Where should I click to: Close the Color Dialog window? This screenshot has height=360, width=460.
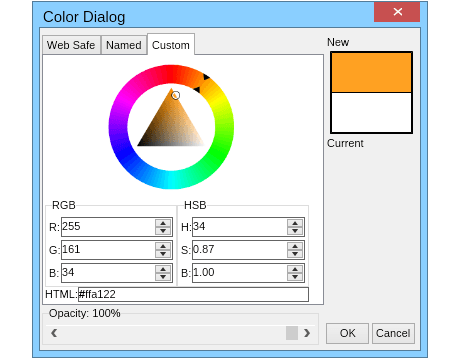[397, 12]
